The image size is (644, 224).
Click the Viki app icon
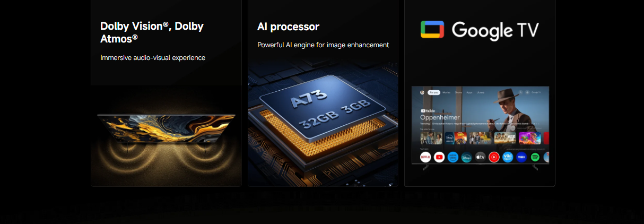tap(508, 157)
